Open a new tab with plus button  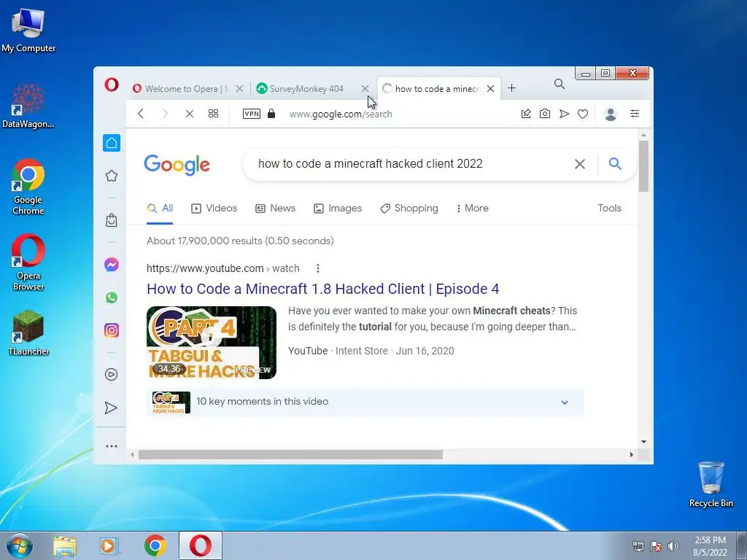tap(511, 88)
